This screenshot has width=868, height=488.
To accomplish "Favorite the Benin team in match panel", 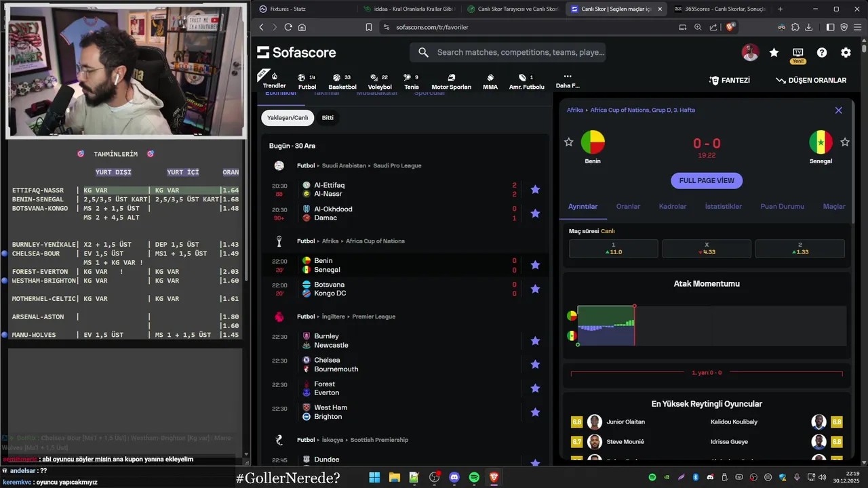I will (x=568, y=142).
